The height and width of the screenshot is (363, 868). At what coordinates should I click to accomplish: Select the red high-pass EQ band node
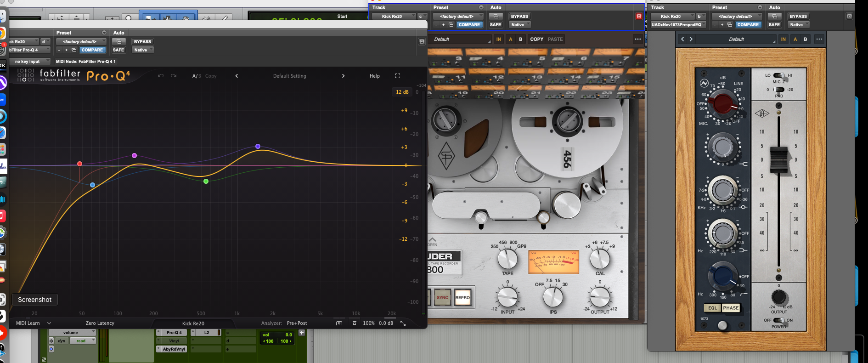point(80,164)
